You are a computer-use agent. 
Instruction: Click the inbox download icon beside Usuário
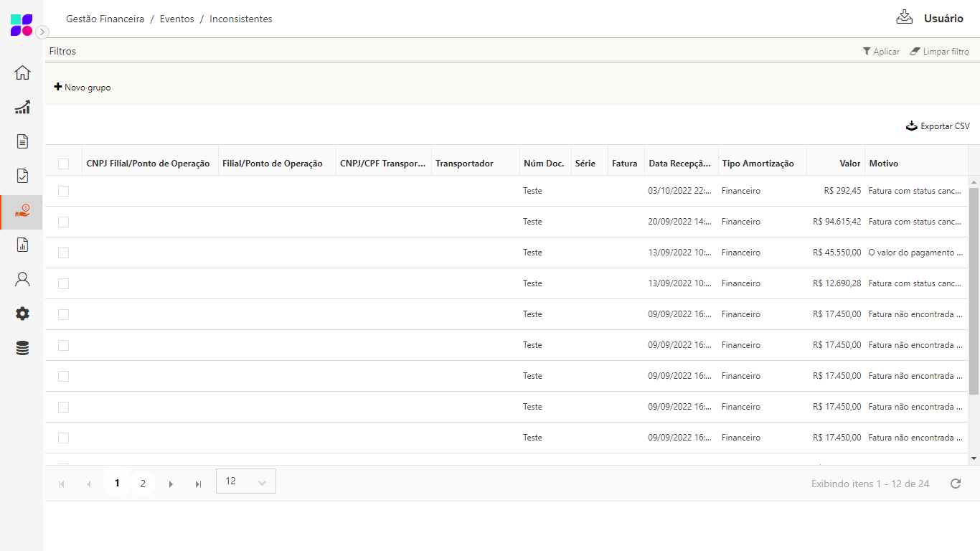coord(904,18)
